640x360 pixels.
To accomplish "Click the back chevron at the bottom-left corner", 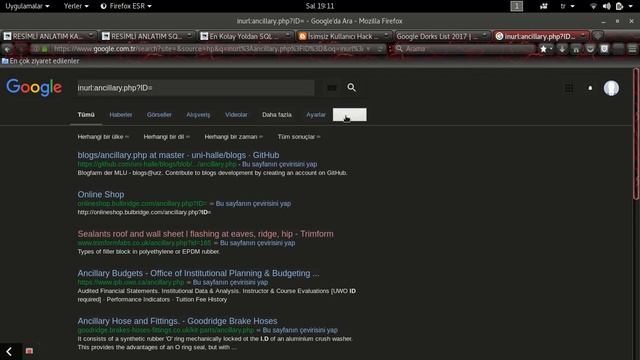I will tap(9, 351).
